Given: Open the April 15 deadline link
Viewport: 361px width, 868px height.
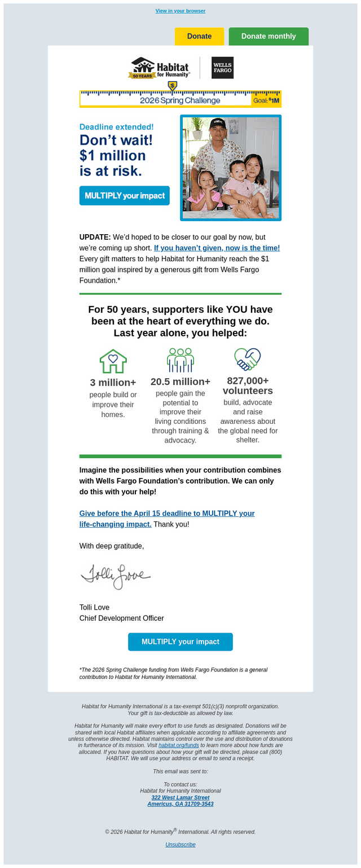Looking at the screenshot, I should [167, 519].
